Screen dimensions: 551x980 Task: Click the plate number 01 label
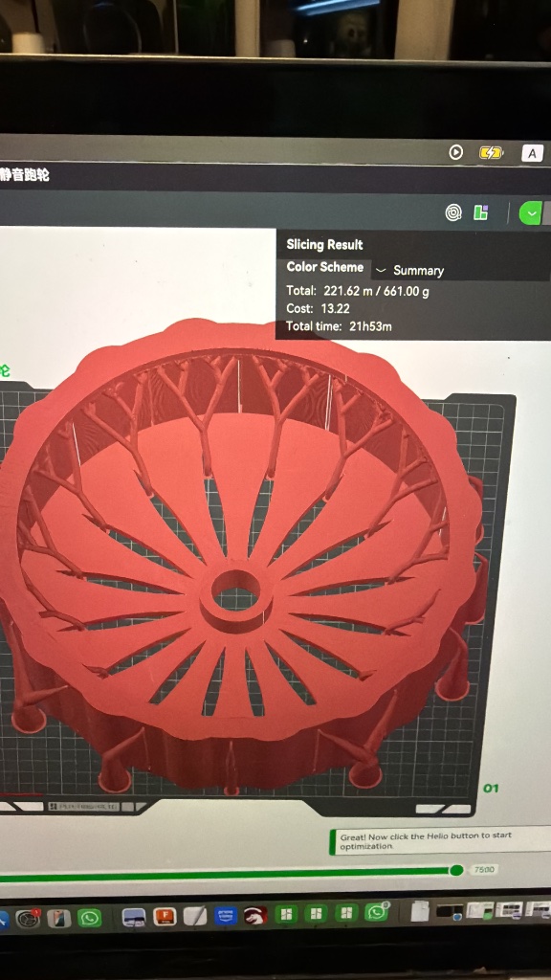pyautogui.click(x=492, y=789)
